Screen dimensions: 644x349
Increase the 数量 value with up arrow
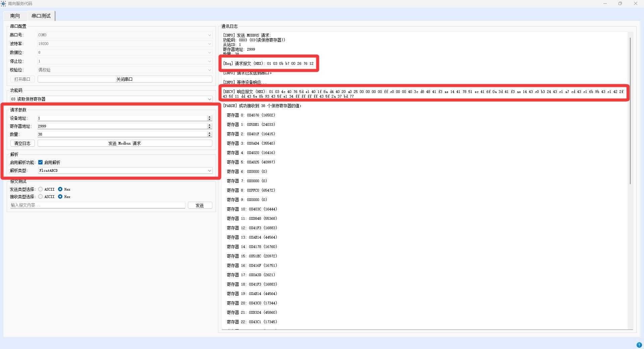(210, 133)
